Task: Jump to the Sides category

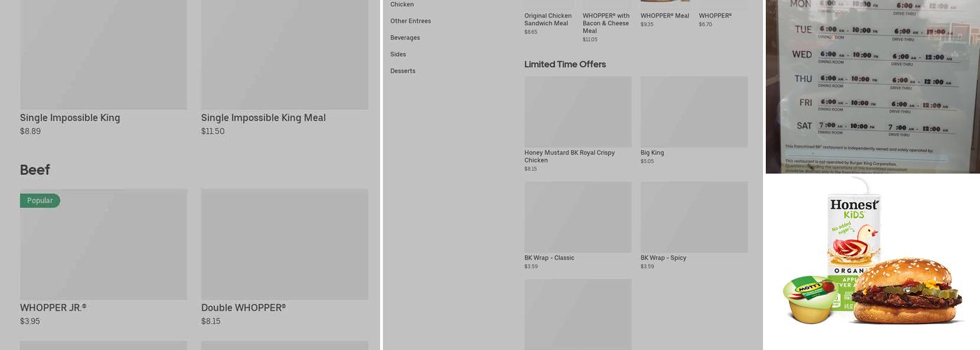Action: click(398, 55)
